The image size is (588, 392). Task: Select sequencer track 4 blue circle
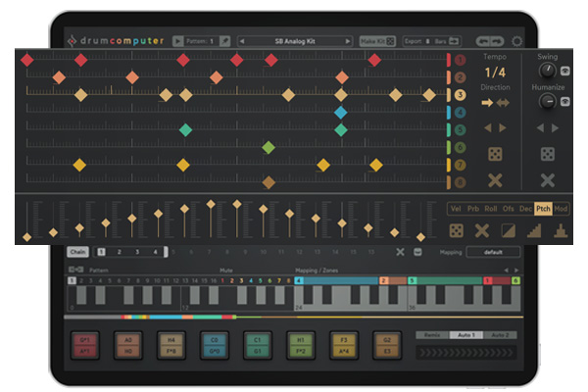pyautogui.click(x=461, y=112)
